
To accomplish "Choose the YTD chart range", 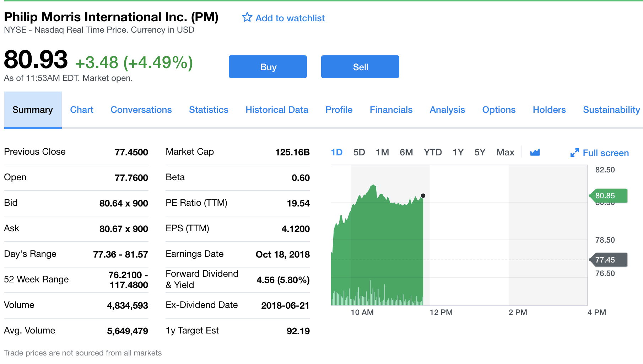I will (432, 153).
